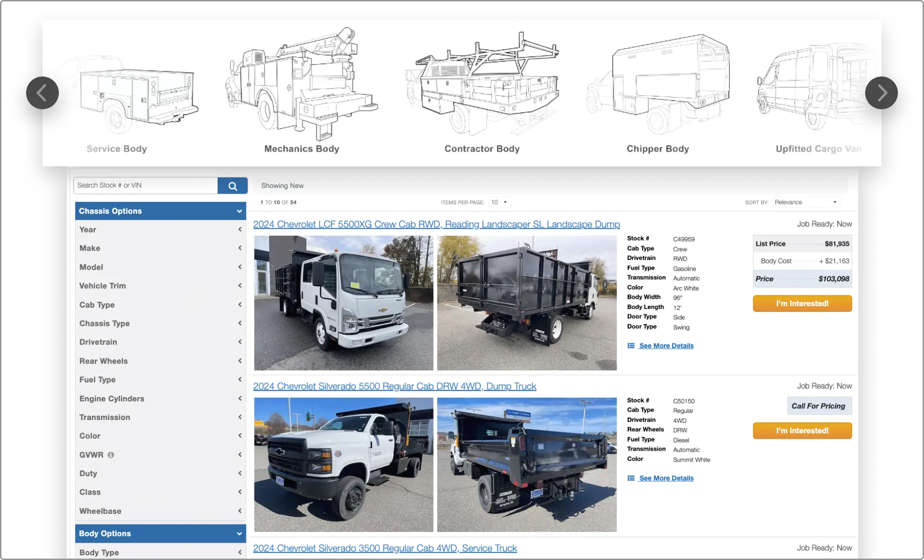This screenshot has height=560, width=924.
Task: View front photo of white LCF 5500XG
Action: (343, 303)
